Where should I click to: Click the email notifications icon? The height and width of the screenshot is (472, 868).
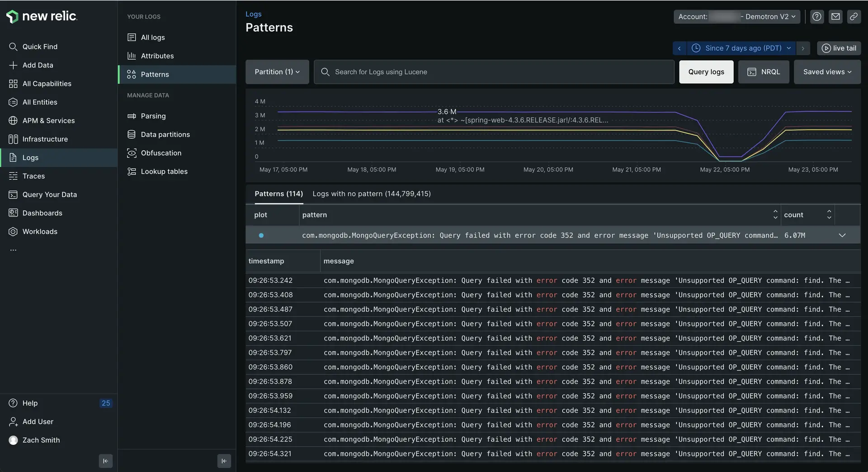click(x=835, y=17)
